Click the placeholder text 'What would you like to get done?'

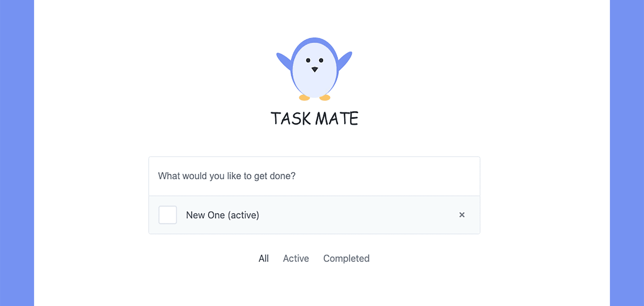pyautogui.click(x=226, y=176)
